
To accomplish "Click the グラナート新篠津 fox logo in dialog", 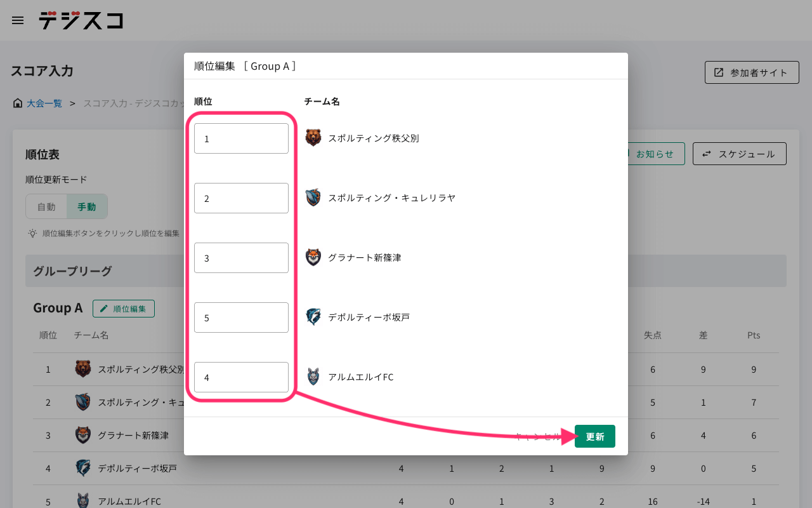I will 313,257.
